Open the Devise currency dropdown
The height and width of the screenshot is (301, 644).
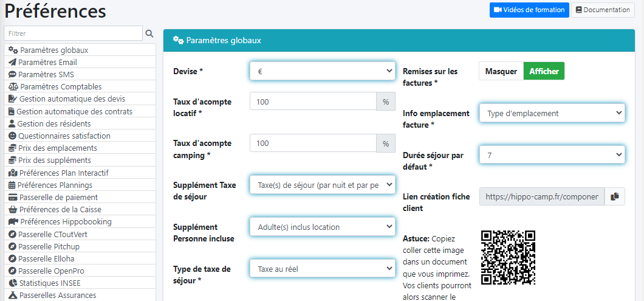tap(322, 71)
